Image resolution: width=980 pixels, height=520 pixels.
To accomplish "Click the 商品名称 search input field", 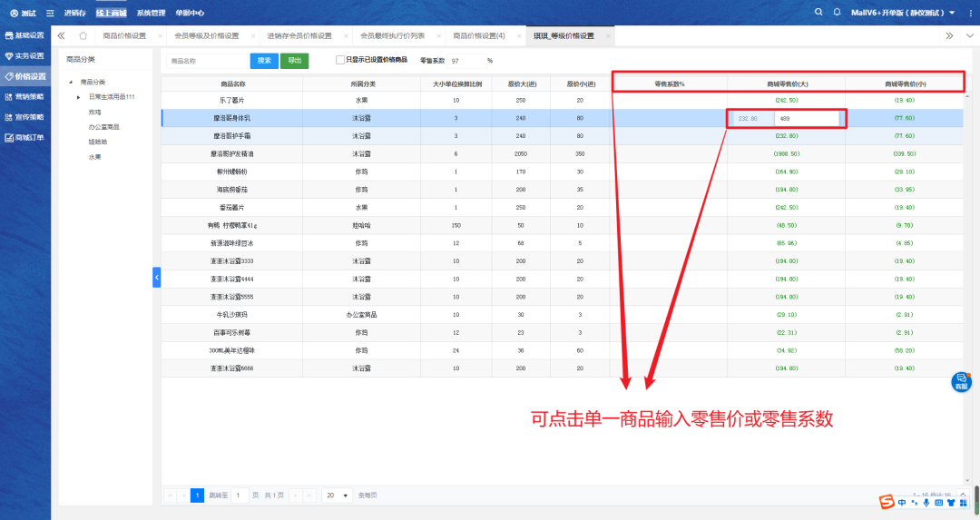I will (x=206, y=61).
